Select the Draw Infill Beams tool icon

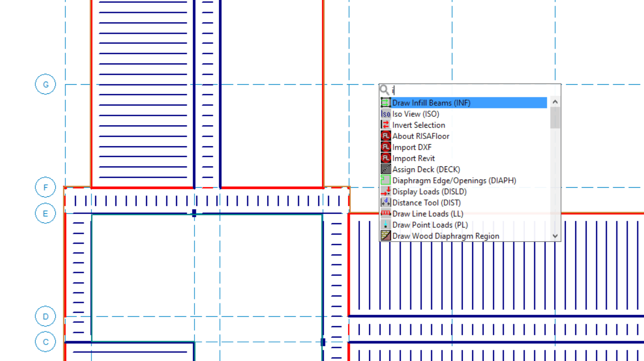tap(385, 103)
